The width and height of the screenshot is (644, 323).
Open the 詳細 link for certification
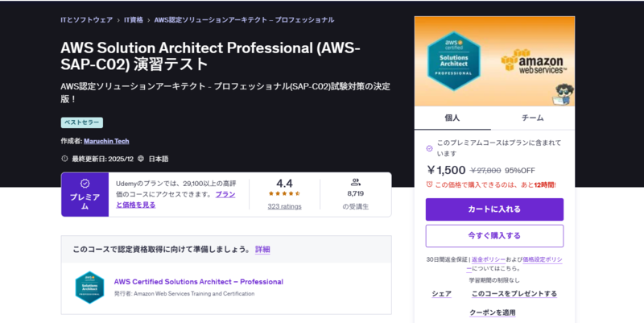click(x=262, y=250)
